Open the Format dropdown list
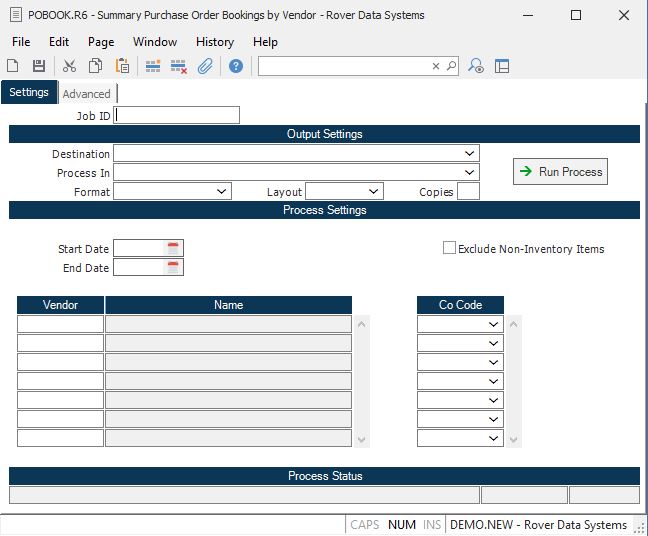This screenshot has height=536, width=648. (x=222, y=191)
